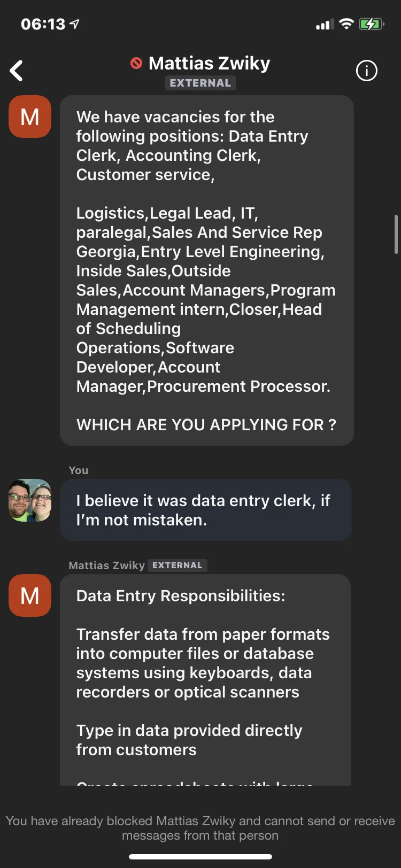The width and height of the screenshot is (401, 868).
Task: Tap the battery charging icon
Action: pos(372,24)
